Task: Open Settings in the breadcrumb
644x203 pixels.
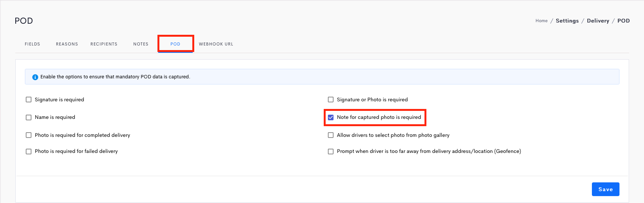Action: point(567,21)
